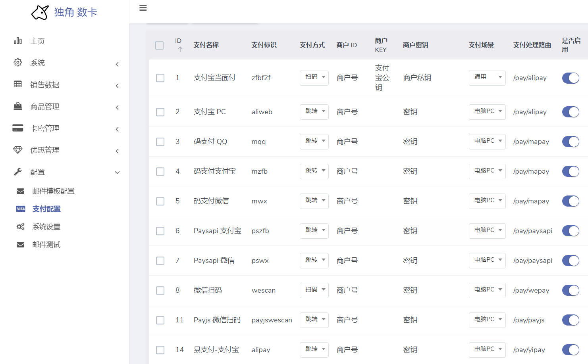Check the row checkbox for 码支付 QQ

coord(160,142)
